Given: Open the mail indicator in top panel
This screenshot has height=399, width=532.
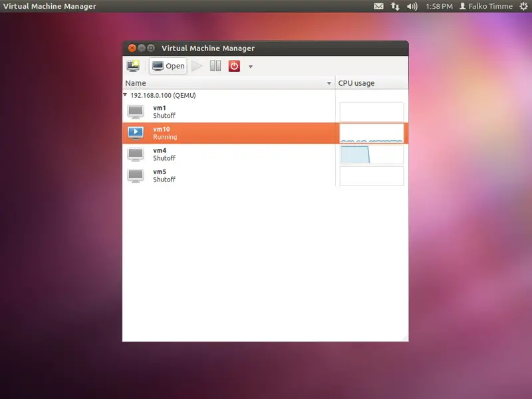Looking at the screenshot, I should pos(378,7).
